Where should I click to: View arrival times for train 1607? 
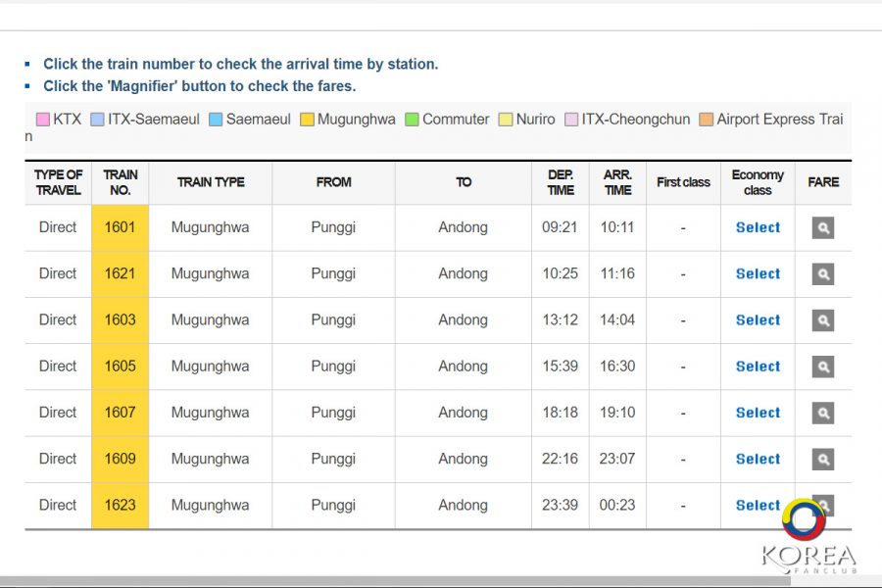point(120,413)
